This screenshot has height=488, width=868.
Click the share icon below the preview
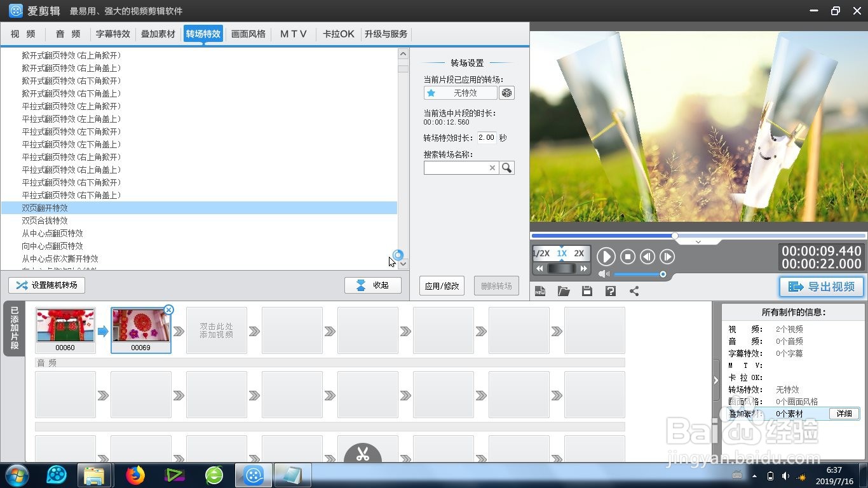click(x=632, y=290)
